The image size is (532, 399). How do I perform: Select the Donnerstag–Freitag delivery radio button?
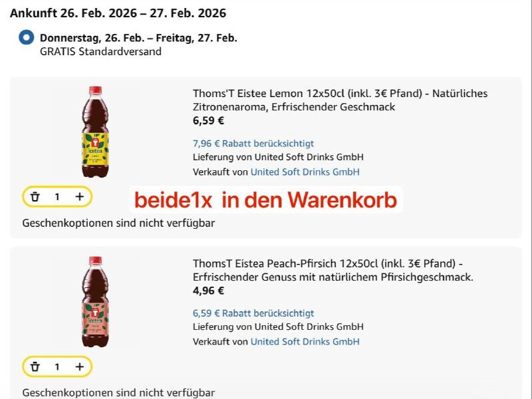pyautogui.click(x=26, y=38)
